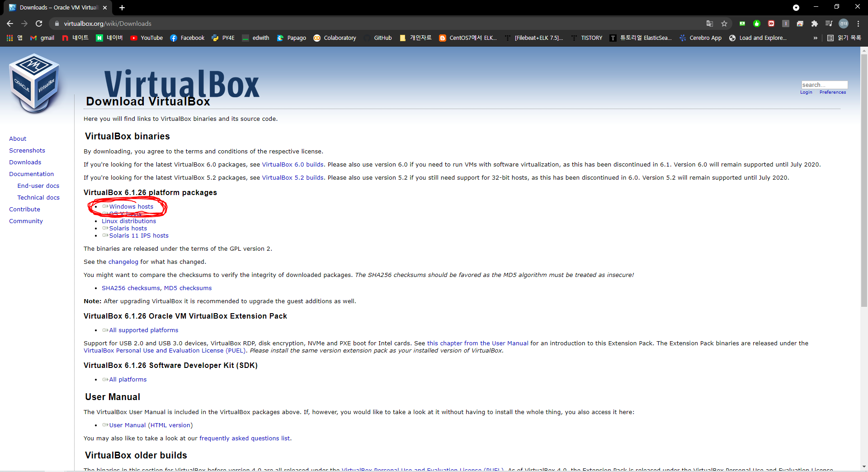Image resolution: width=868 pixels, height=472 pixels.
Task: Open the GitHub bookmark
Action: [377, 38]
